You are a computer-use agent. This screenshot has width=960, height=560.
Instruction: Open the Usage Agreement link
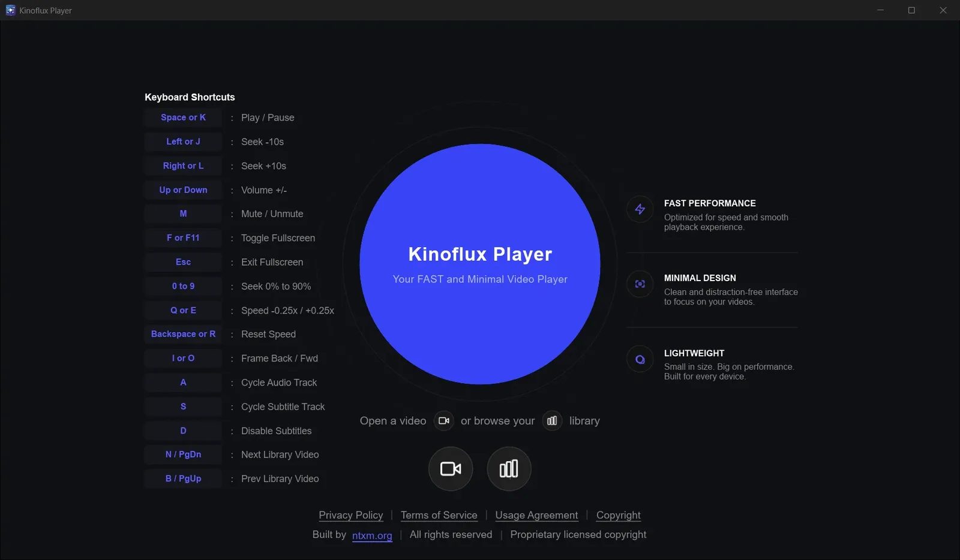(x=536, y=515)
